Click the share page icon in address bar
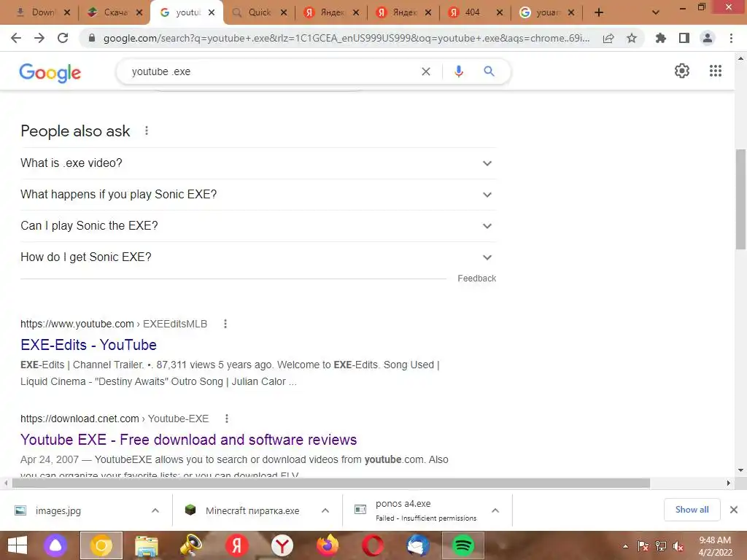 (608, 38)
